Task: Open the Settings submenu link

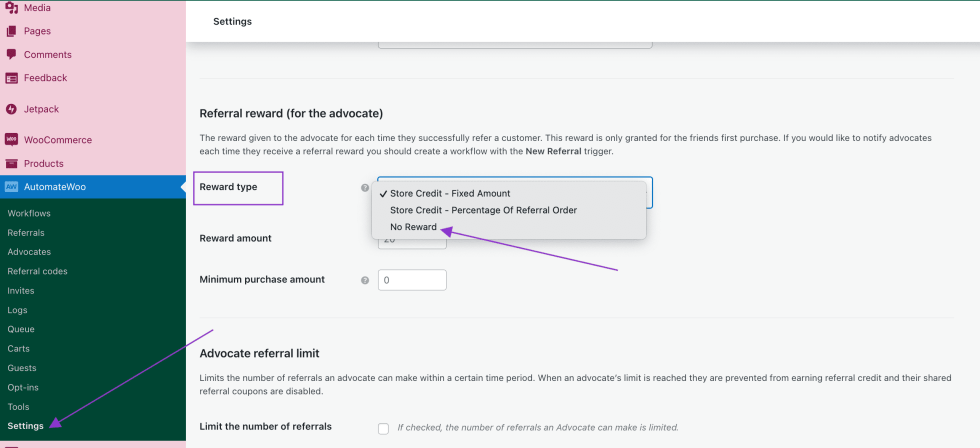Action: [x=26, y=426]
